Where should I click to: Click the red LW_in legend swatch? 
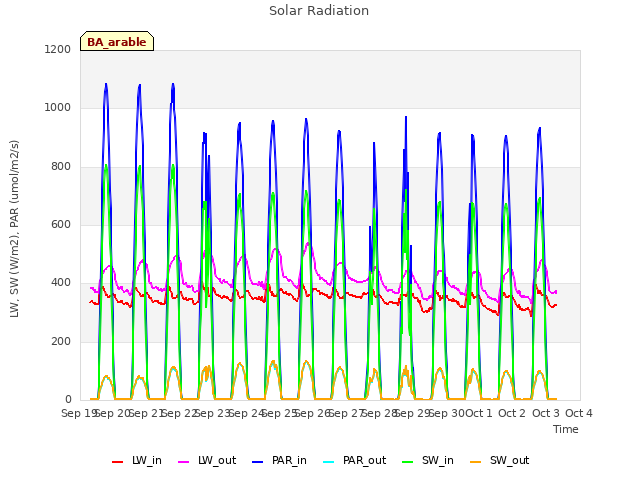(117, 462)
